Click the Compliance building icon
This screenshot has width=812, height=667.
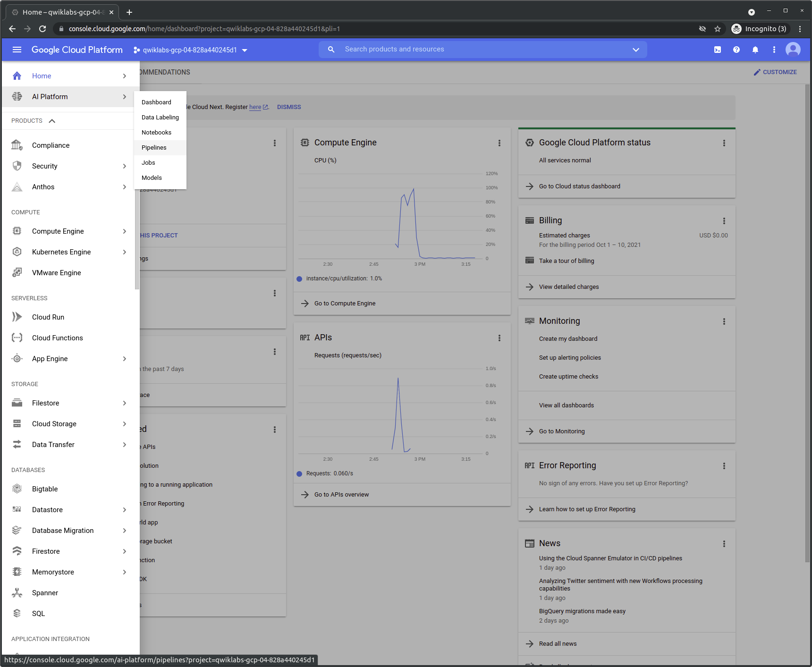pos(17,145)
